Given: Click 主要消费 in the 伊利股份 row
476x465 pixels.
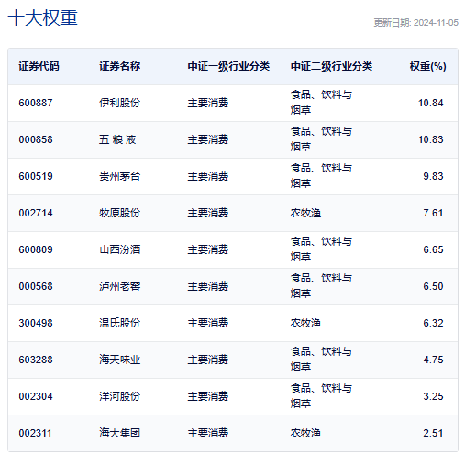Looking at the screenshot, I should 208,103.
